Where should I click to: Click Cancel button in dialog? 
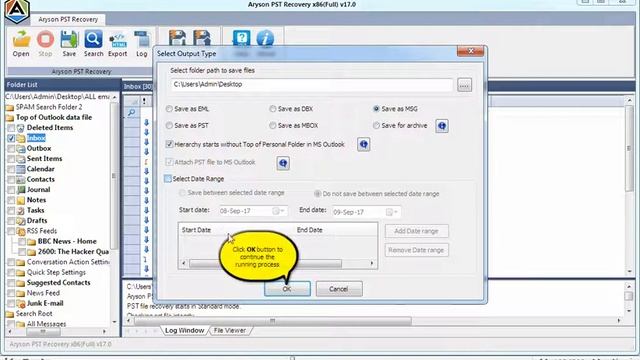pos(339,289)
